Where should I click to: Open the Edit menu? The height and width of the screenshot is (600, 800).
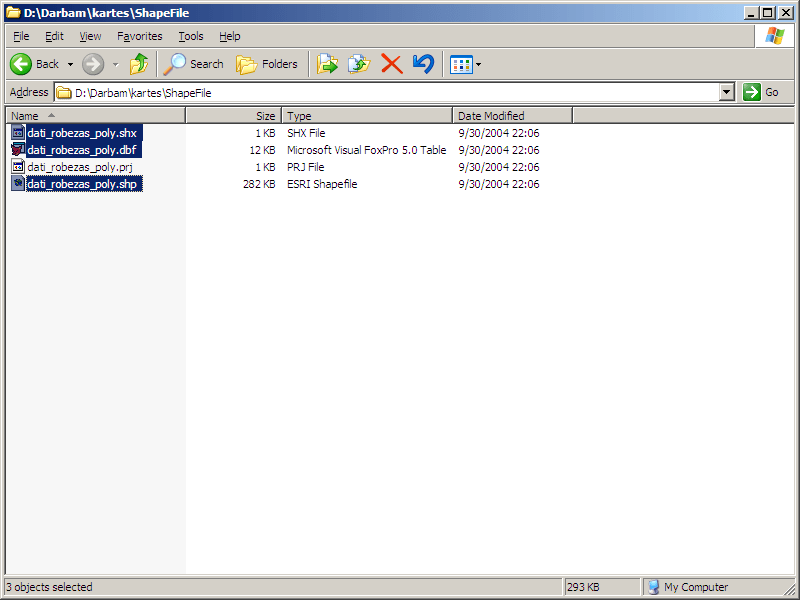coord(54,36)
